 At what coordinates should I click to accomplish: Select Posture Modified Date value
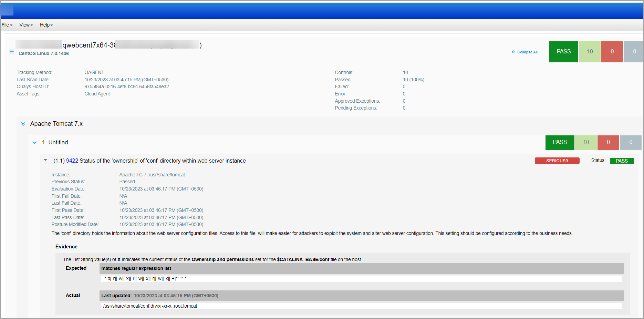click(161, 224)
